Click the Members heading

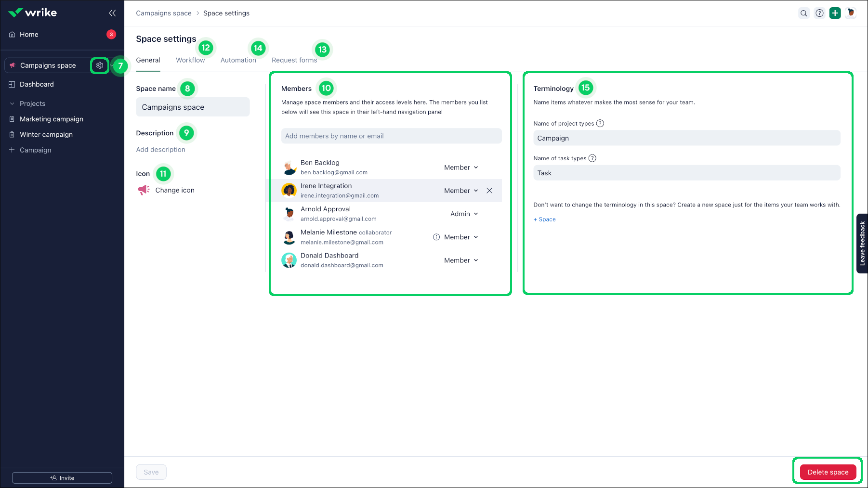coord(296,89)
